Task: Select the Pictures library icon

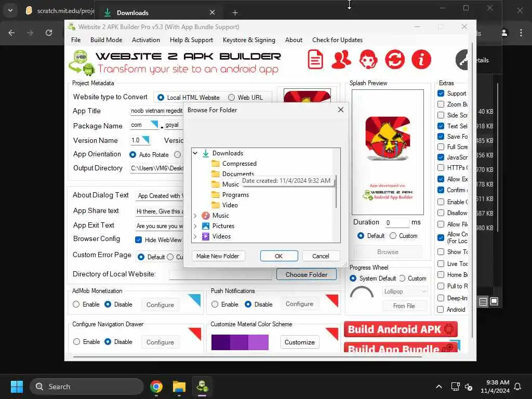Action: pos(206,226)
